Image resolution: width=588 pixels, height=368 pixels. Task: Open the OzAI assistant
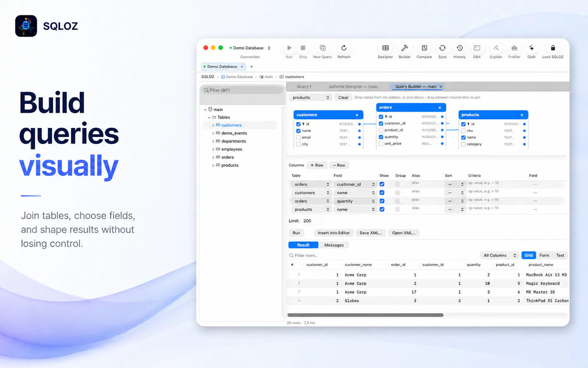531,48
